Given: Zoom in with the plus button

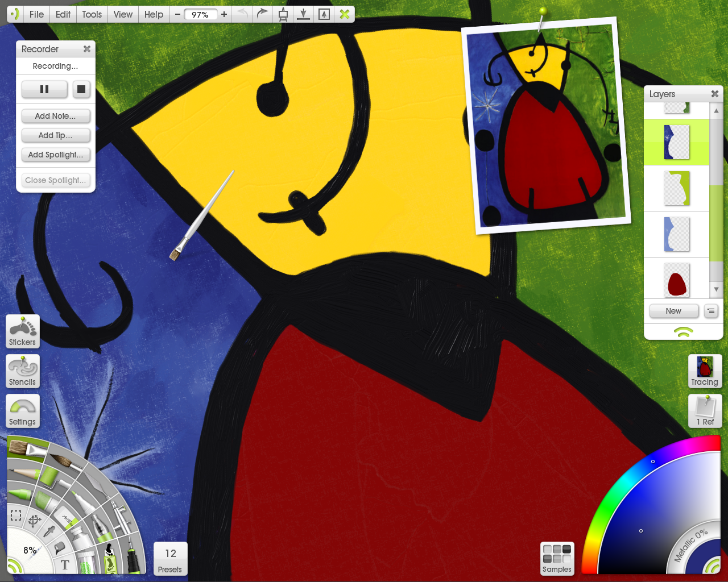Looking at the screenshot, I should click(x=224, y=14).
